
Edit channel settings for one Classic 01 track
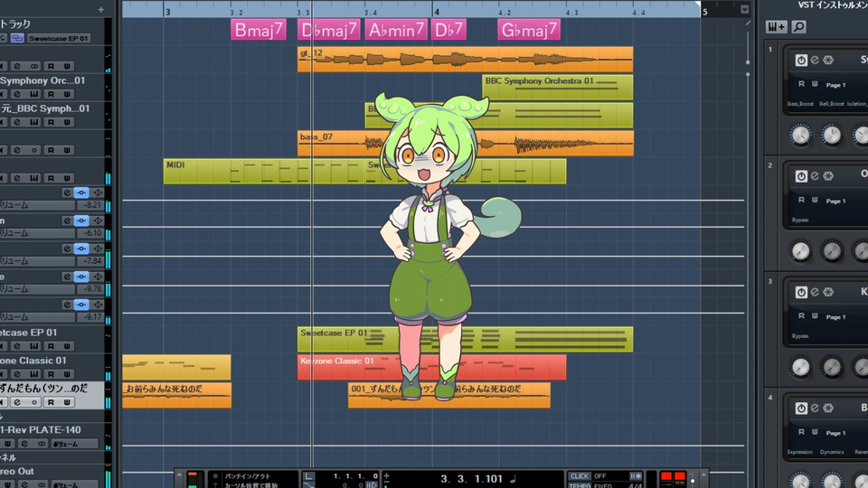(x=17, y=374)
